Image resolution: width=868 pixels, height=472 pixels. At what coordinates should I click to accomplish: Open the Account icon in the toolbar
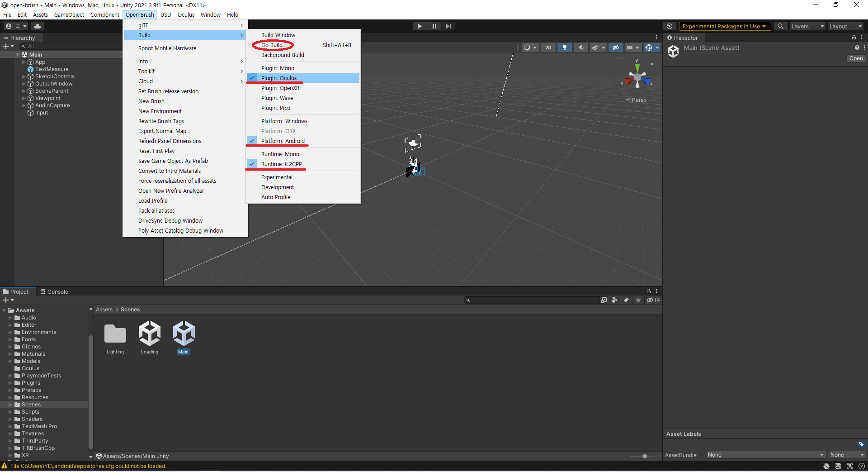click(x=9, y=26)
